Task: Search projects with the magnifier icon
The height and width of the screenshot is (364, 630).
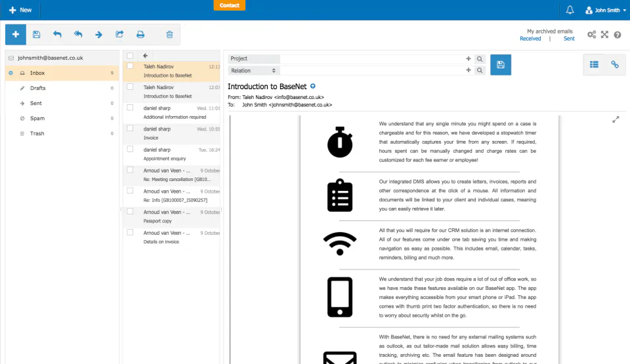Action: click(480, 59)
